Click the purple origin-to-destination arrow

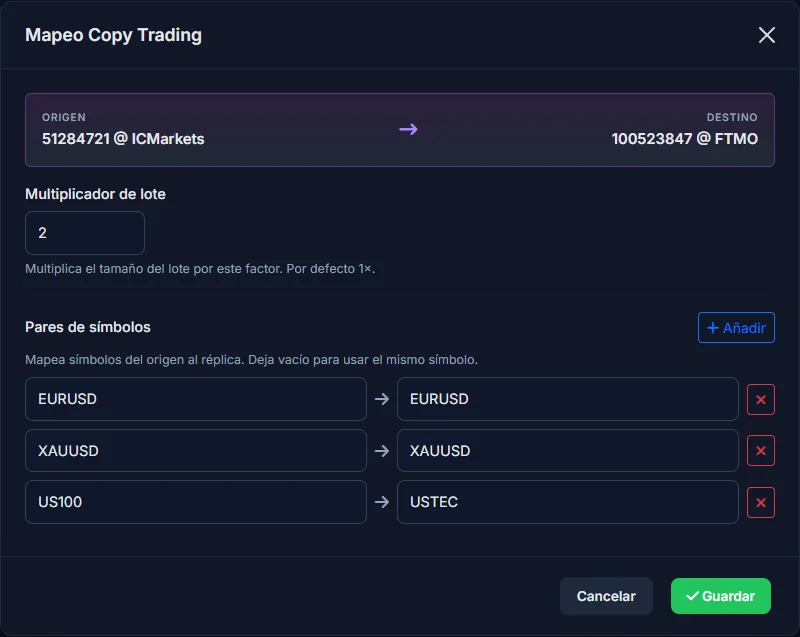408,130
